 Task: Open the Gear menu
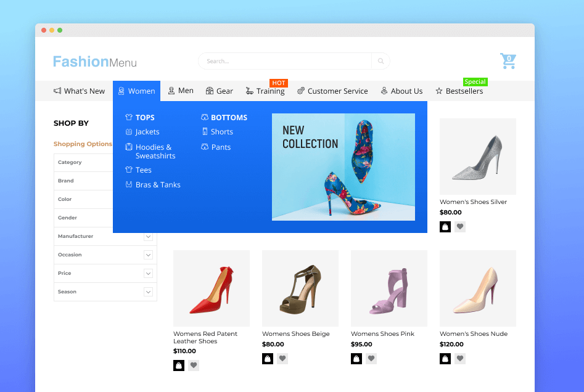[x=220, y=91]
